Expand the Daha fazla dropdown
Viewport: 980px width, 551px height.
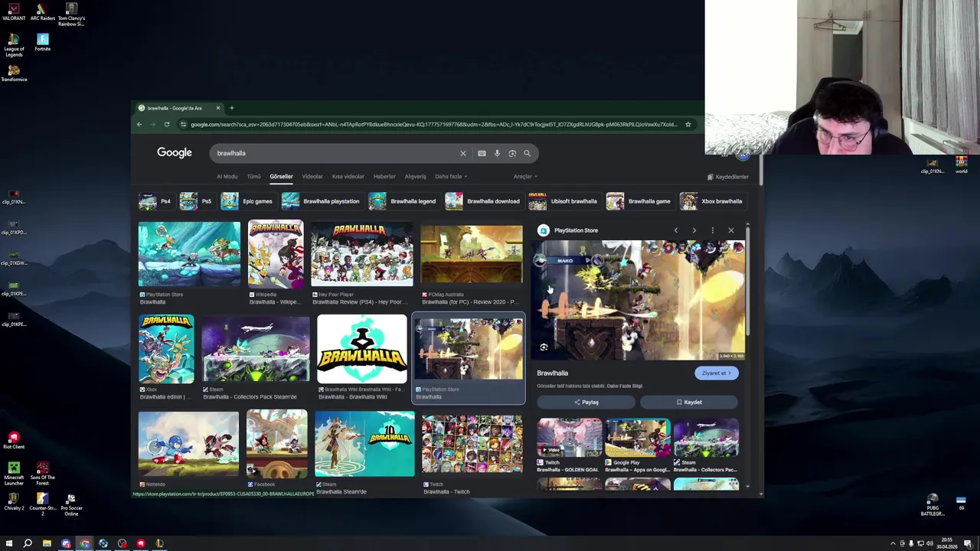tap(451, 177)
